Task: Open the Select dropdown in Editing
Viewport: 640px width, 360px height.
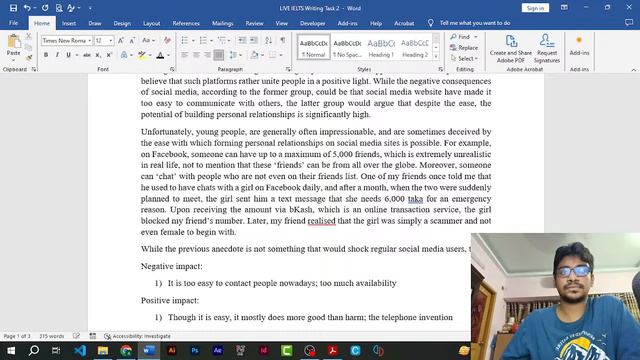Action: pos(464,59)
